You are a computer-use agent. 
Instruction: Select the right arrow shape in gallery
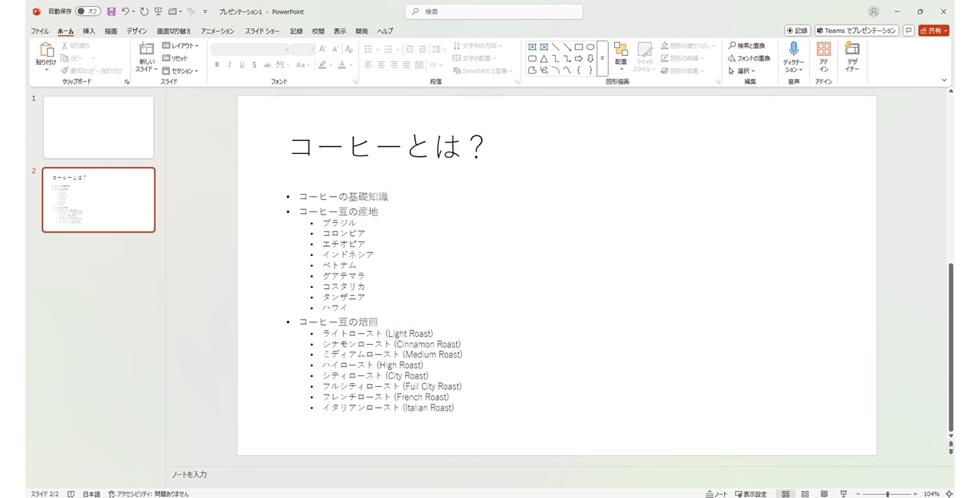tap(579, 58)
